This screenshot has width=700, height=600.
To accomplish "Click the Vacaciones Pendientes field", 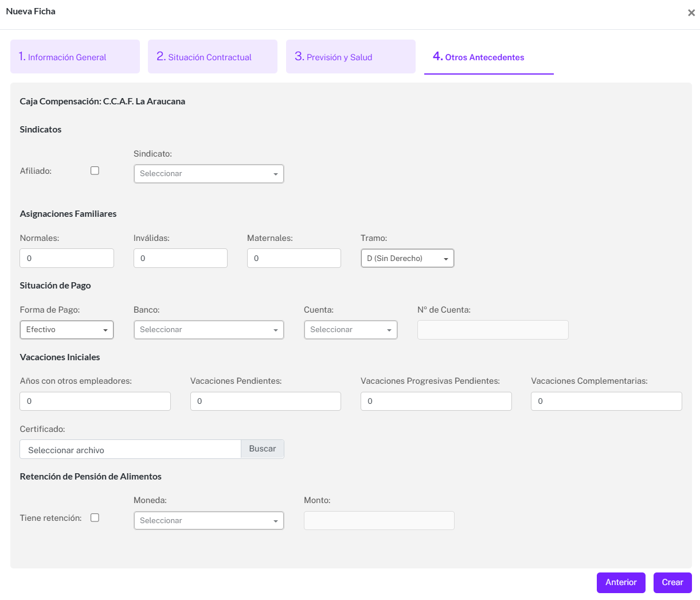I will click(265, 401).
